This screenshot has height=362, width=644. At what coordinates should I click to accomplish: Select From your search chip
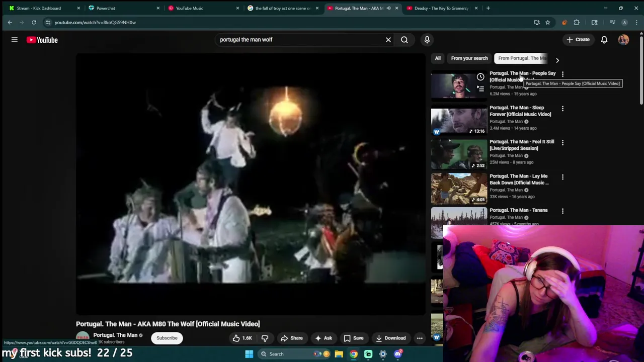click(469, 58)
